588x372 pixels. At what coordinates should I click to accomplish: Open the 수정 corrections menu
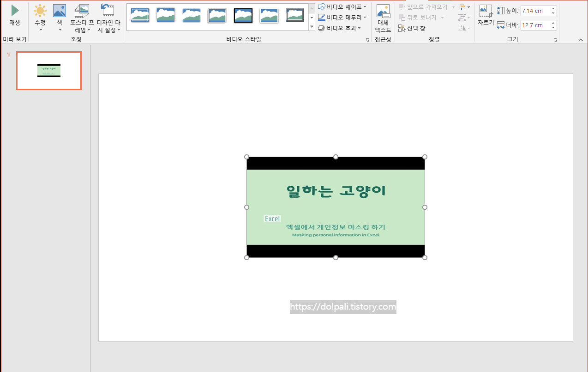tap(40, 18)
